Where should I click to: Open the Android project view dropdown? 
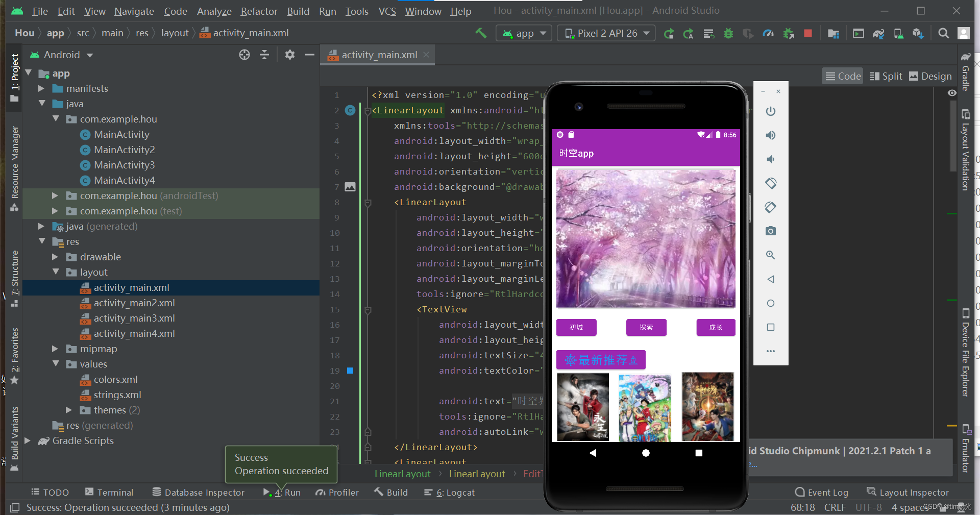point(62,55)
